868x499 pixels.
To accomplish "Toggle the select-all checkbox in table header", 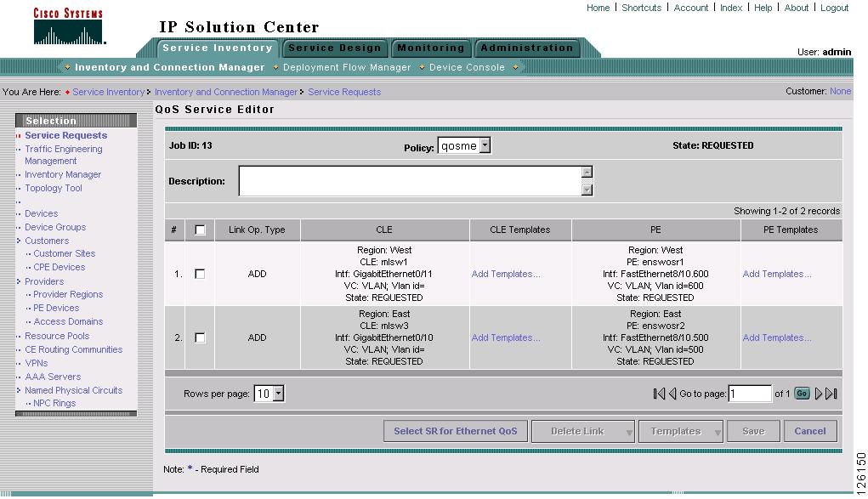I will coord(200,230).
